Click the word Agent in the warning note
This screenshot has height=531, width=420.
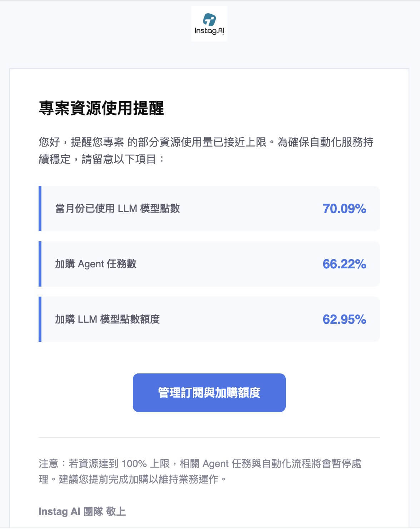pos(215,464)
